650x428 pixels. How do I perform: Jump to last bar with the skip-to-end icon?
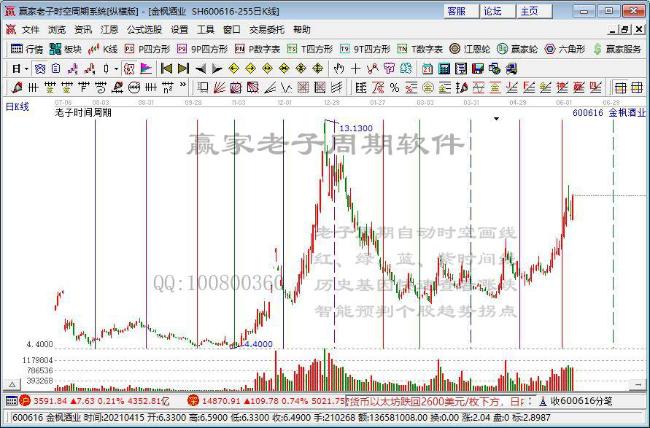183,69
